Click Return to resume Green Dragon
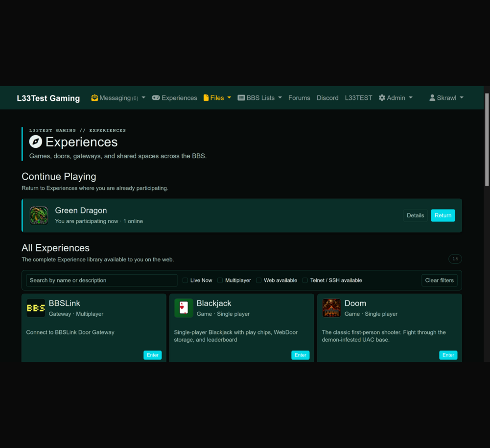 (443, 215)
